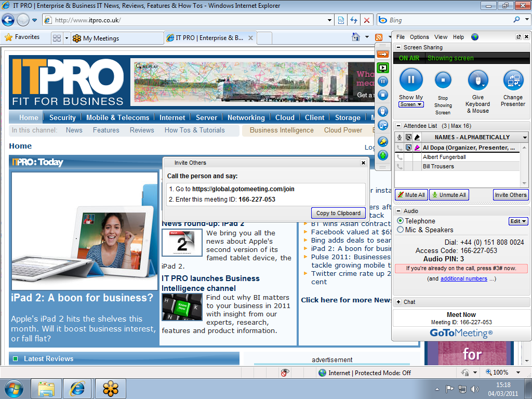Click small pause button on grab tab strip
Viewport: 532px width, 399px height.
click(x=383, y=82)
